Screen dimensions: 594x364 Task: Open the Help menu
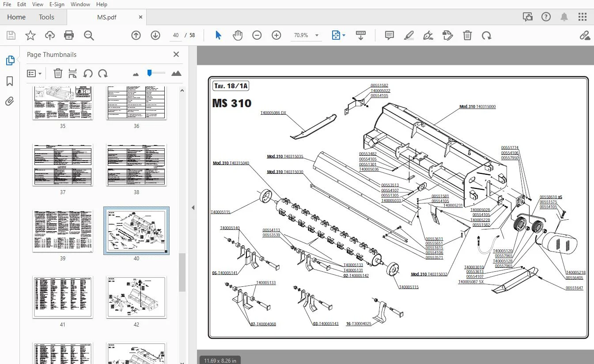click(x=102, y=4)
